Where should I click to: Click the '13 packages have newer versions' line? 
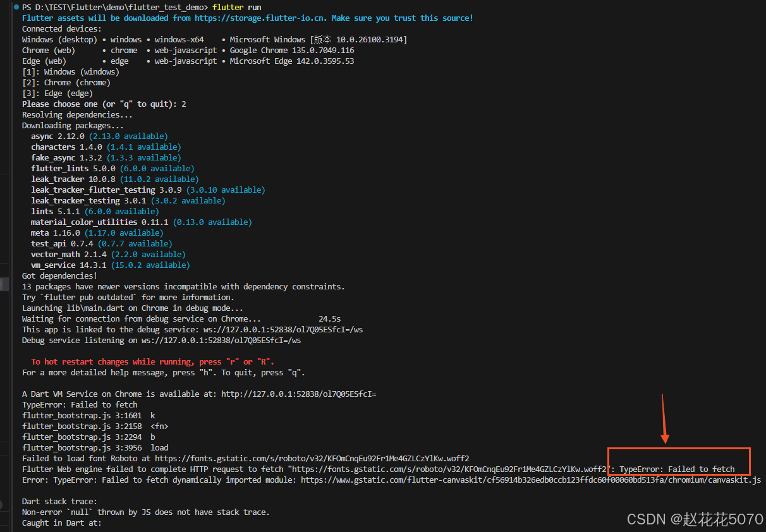(183, 286)
